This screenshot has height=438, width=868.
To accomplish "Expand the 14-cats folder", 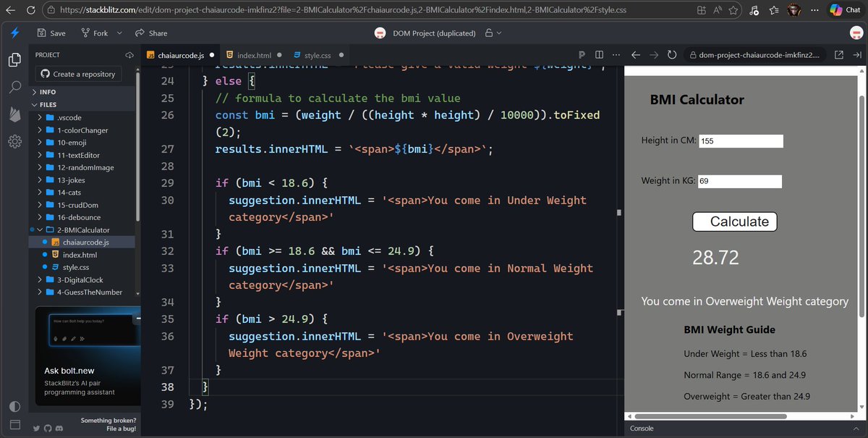I will click(82, 193).
